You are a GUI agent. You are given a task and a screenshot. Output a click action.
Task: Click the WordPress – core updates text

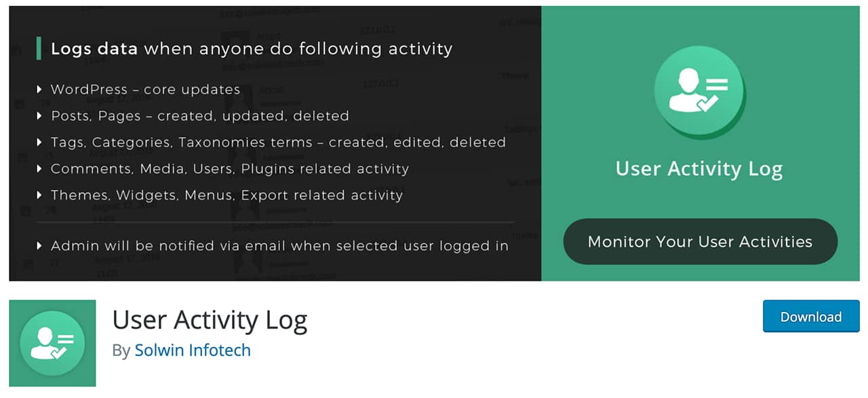click(145, 89)
